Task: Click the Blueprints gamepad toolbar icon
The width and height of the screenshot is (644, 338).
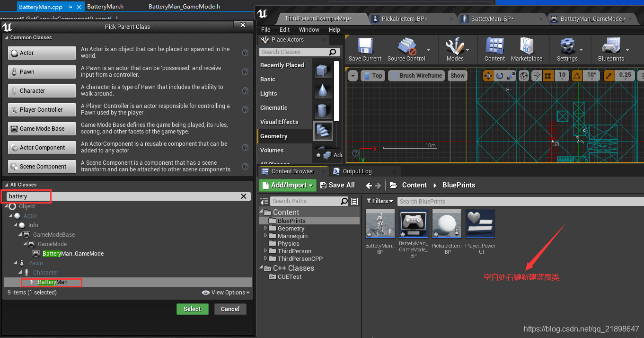Action: (611, 47)
